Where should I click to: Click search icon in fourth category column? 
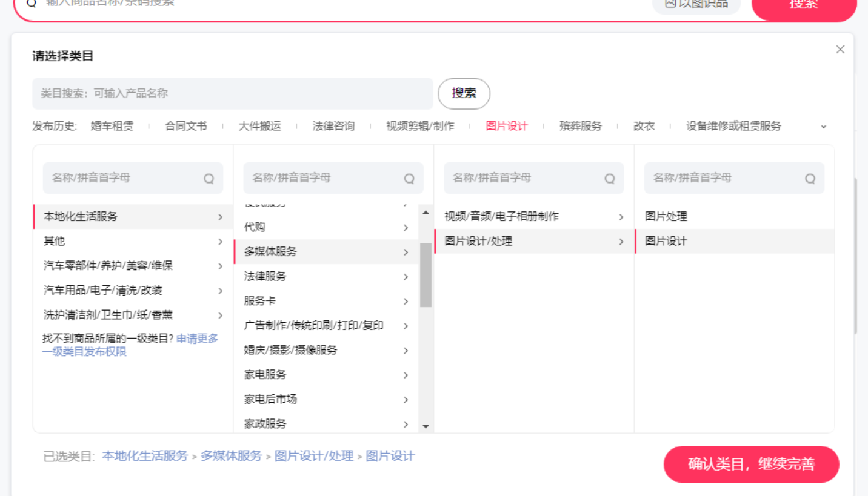pos(810,179)
